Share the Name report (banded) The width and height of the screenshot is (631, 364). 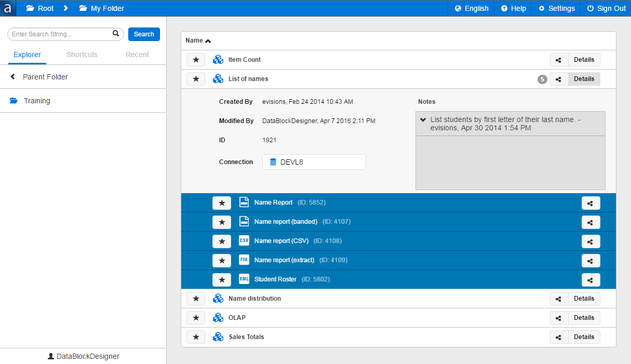pyautogui.click(x=591, y=222)
